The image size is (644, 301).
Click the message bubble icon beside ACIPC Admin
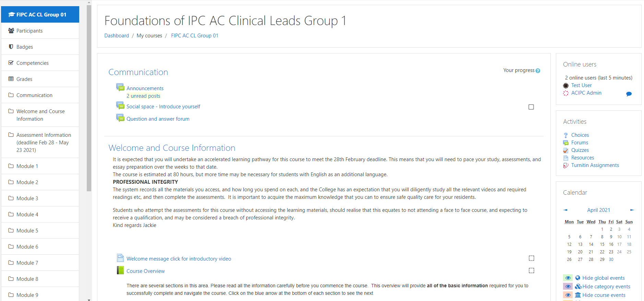pos(629,94)
